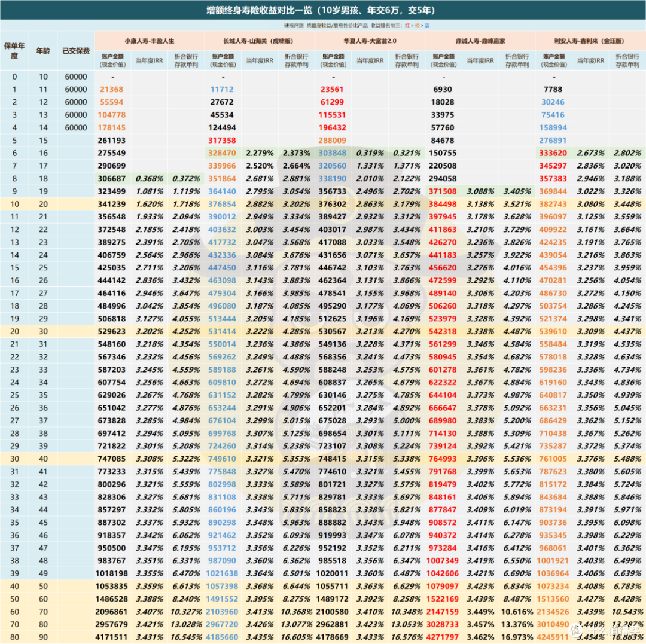Image resolution: width=646 pixels, height=644 pixels.
Task: Select the 小康人寿-丰盈人生 product header
Action: click(150, 41)
